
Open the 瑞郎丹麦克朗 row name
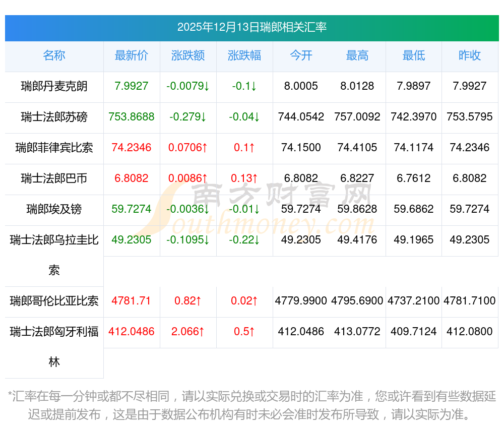pos(54,86)
